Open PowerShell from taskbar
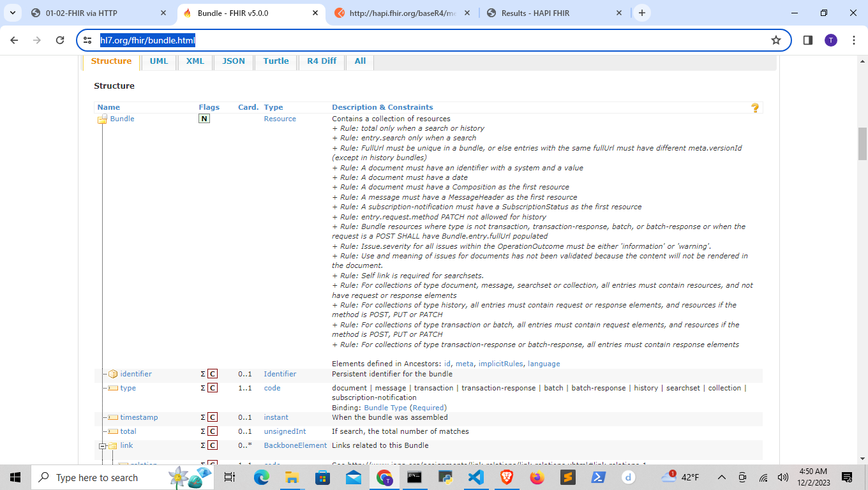The image size is (868, 490). tap(599, 477)
